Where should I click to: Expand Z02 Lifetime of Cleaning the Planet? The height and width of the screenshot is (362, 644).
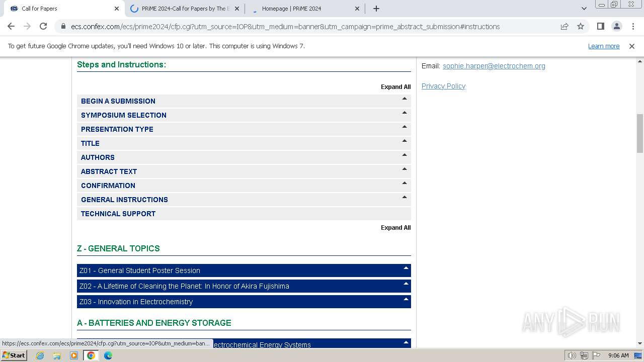(x=244, y=286)
